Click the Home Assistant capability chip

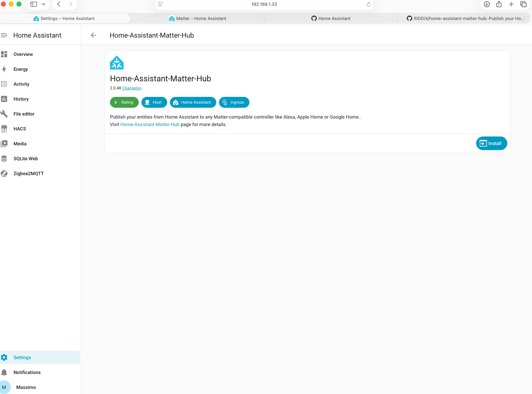193,102
